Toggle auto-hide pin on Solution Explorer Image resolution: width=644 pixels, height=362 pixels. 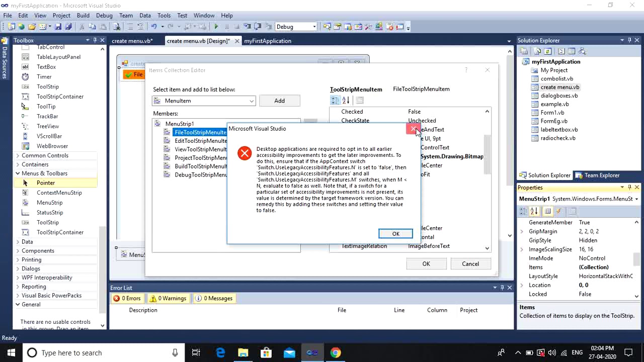coord(629,40)
